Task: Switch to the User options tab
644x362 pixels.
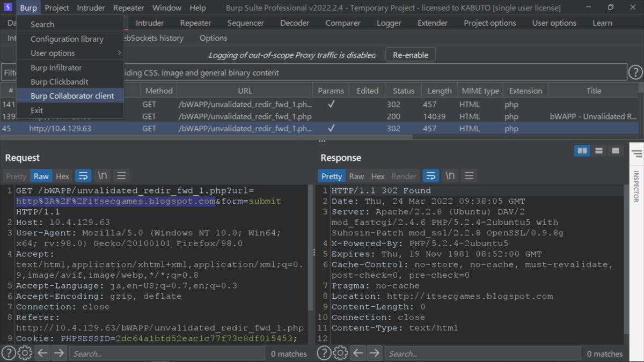Action: coord(554,23)
